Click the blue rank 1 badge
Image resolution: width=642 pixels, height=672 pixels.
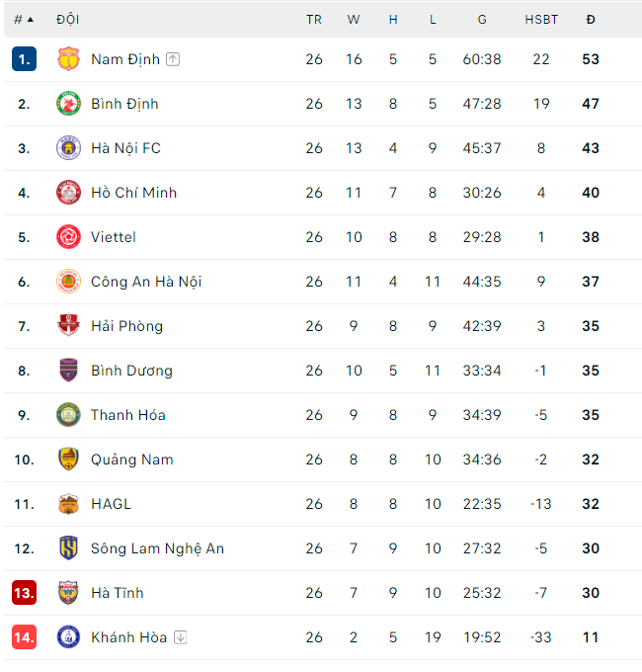click(x=25, y=59)
